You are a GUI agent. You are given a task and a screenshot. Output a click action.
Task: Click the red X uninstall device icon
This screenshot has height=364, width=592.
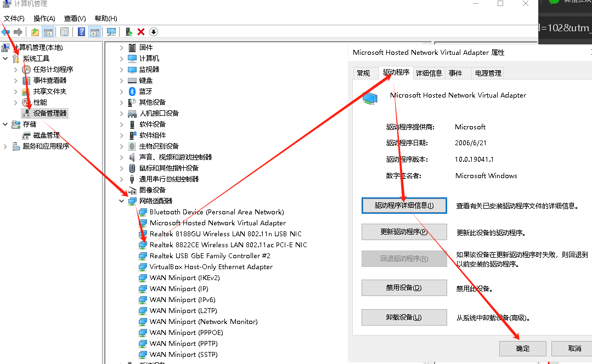141,32
